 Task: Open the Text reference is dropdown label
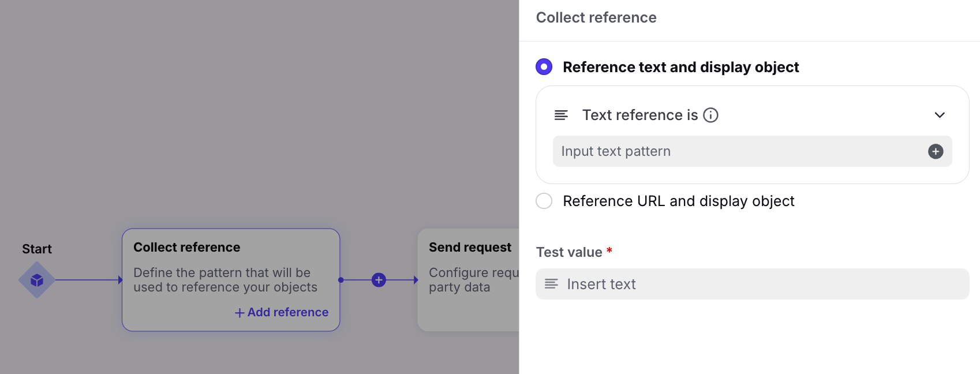(640, 115)
